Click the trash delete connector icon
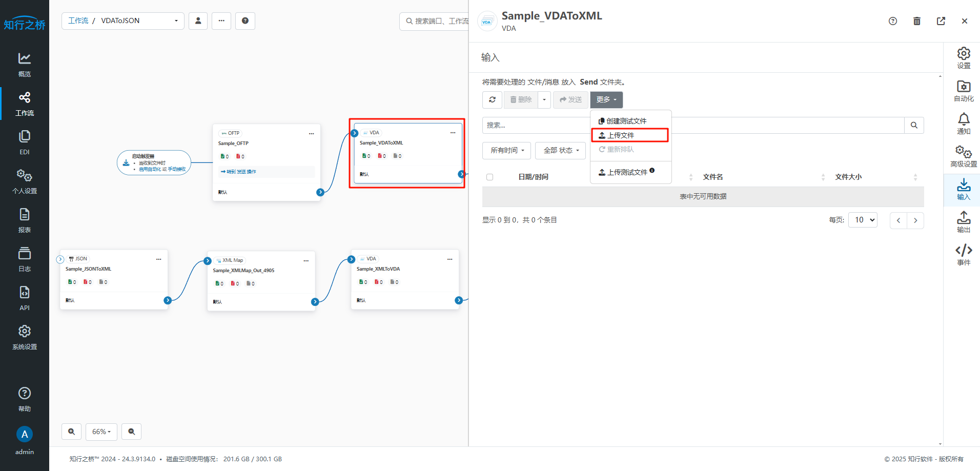 [x=917, y=21]
